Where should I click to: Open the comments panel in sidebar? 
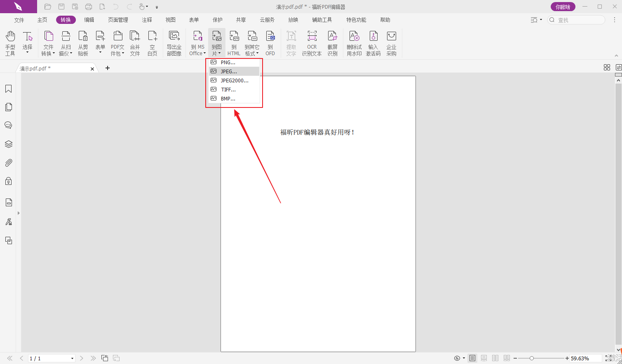click(8, 125)
